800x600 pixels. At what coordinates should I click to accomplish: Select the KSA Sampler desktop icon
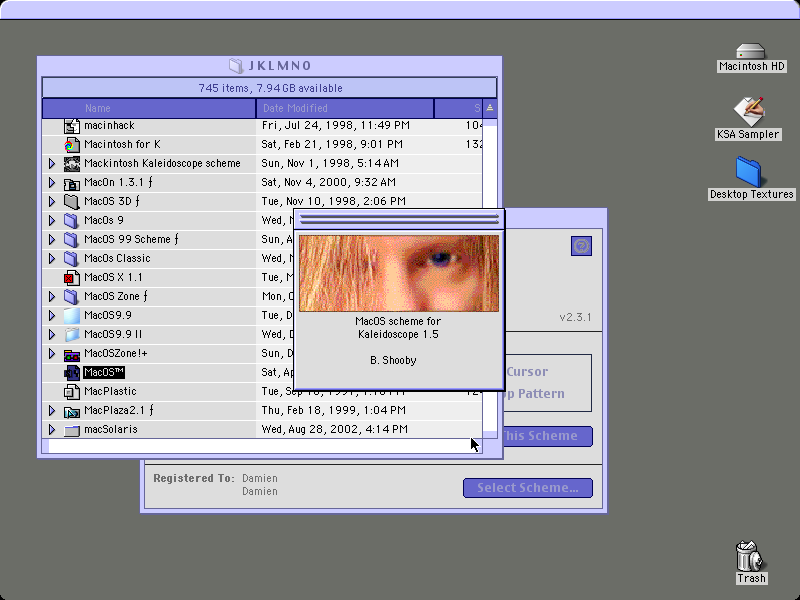749,111
